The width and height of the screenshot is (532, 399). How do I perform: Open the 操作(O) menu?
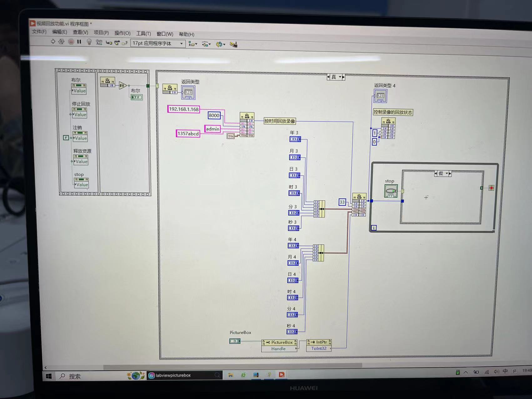[122, 33]
